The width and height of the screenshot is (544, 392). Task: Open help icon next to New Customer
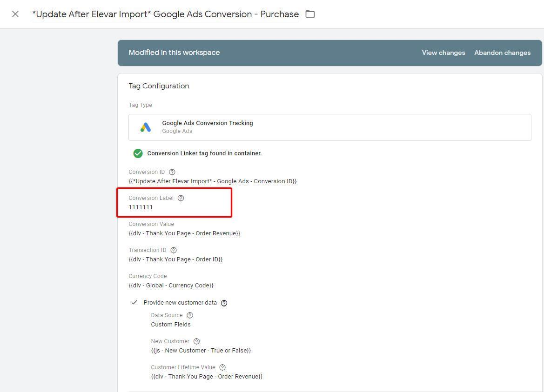coord(197,341)
